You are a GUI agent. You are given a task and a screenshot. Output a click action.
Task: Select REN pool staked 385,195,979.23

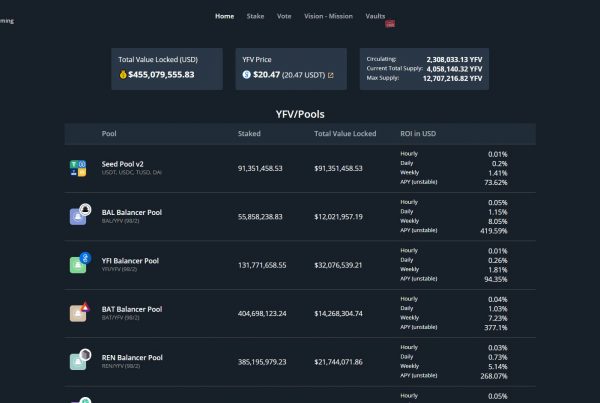click(x=262, y=362)
